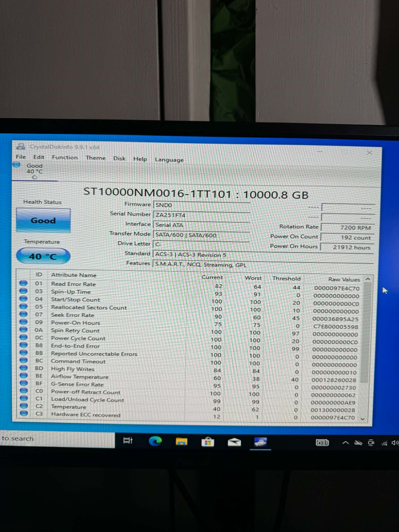
Task: Select the C: disk tab with Good status
Action: (34, 171)
